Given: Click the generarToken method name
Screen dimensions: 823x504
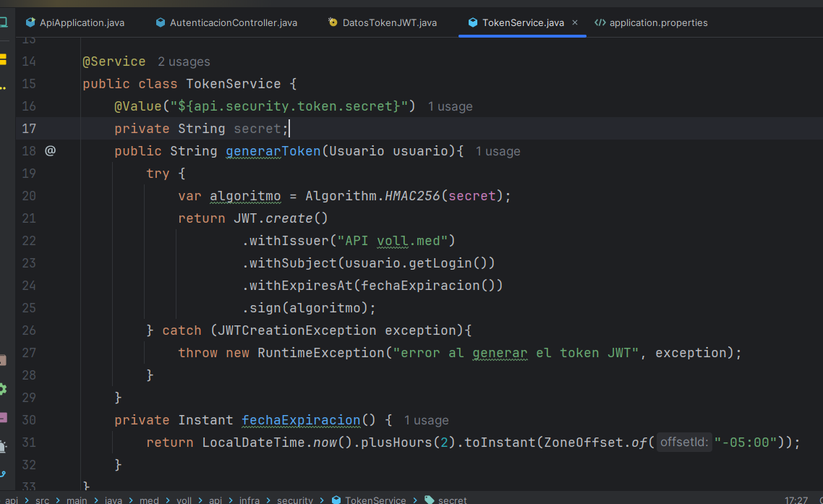Looking at the screenshot, I should tap(273, 151).
